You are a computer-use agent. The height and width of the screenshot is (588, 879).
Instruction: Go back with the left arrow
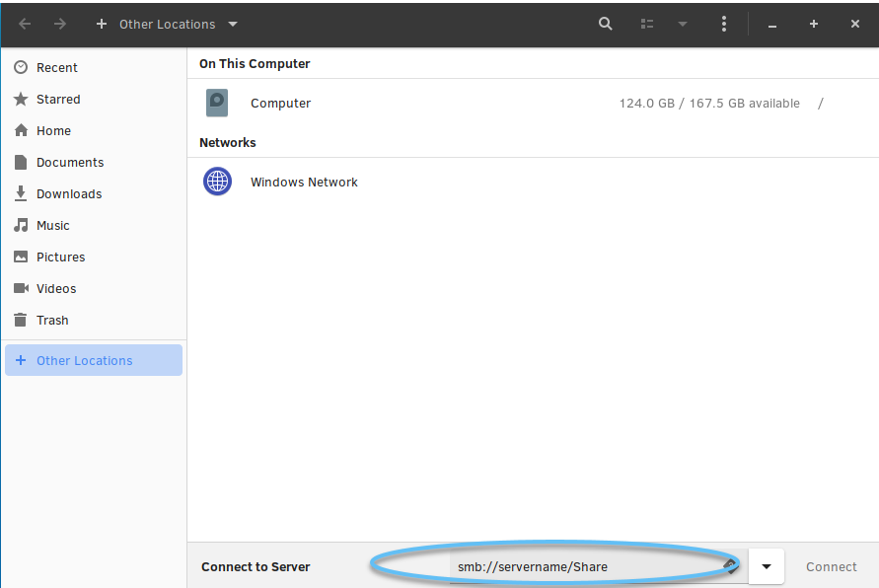pos(25,24)
